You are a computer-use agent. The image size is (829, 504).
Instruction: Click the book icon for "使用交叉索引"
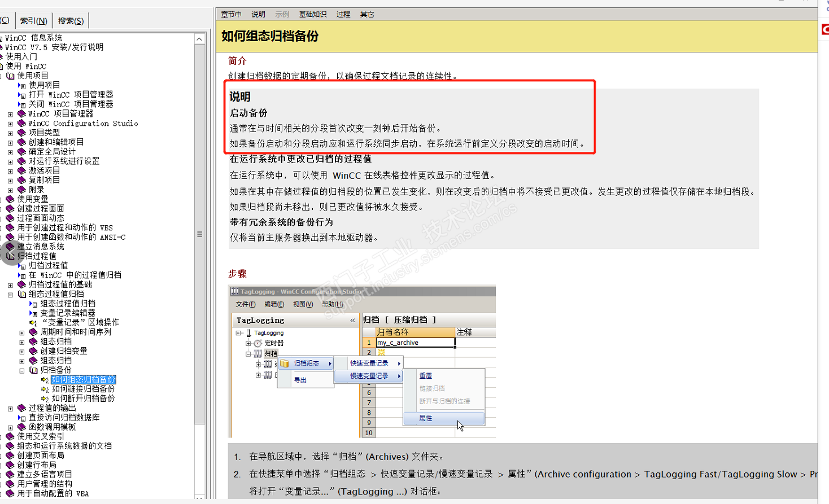pos(10,436)
